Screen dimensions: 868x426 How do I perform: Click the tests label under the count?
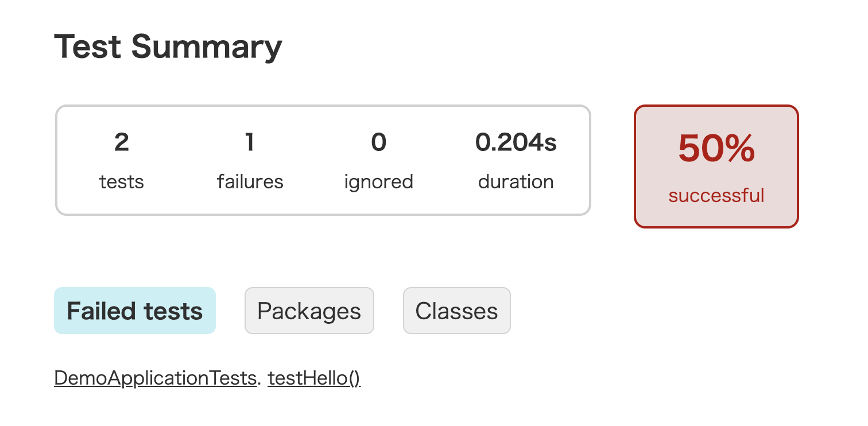tap(121, 181)
